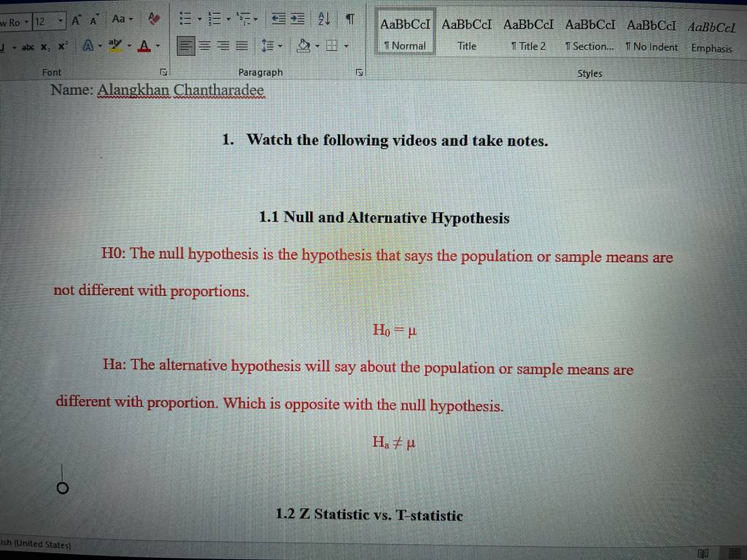Open the Numbering library dropdown arrow
Viewport: 747px width, 560px height.
point(228,20)
